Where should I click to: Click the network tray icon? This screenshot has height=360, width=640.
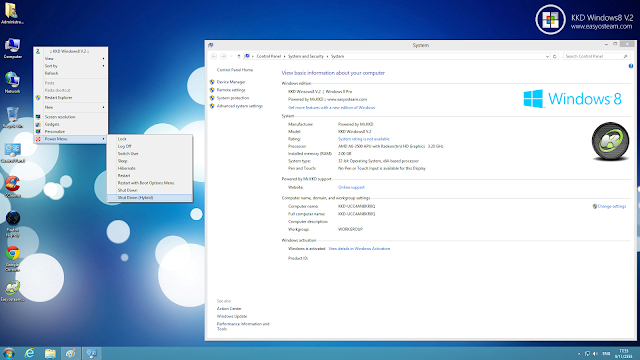(587, 353)
